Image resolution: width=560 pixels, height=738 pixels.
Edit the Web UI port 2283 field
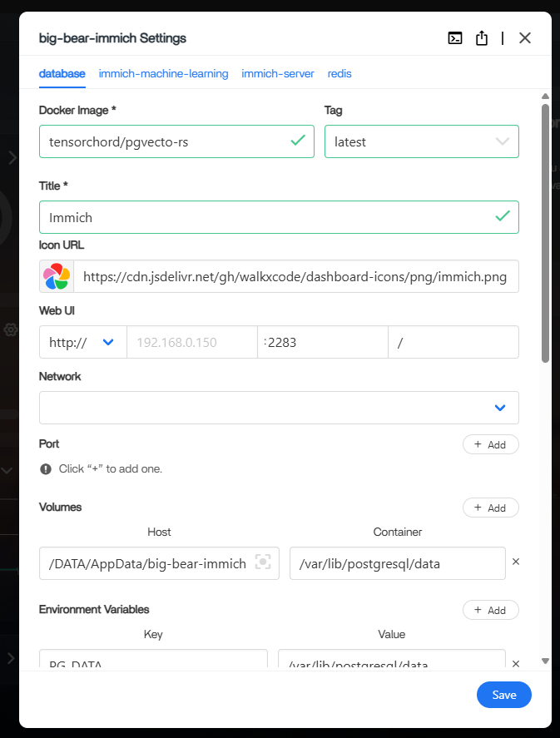[323, 342]
